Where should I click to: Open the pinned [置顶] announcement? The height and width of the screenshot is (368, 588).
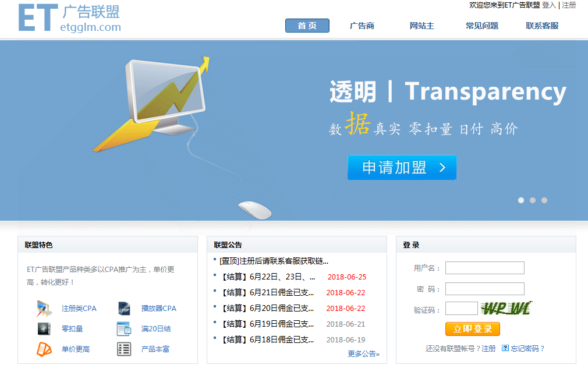(x=274, y=261)
